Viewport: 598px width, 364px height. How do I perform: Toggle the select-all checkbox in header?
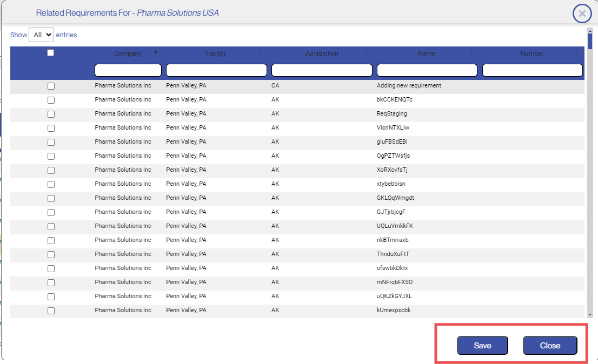click(x=51, y=53)
